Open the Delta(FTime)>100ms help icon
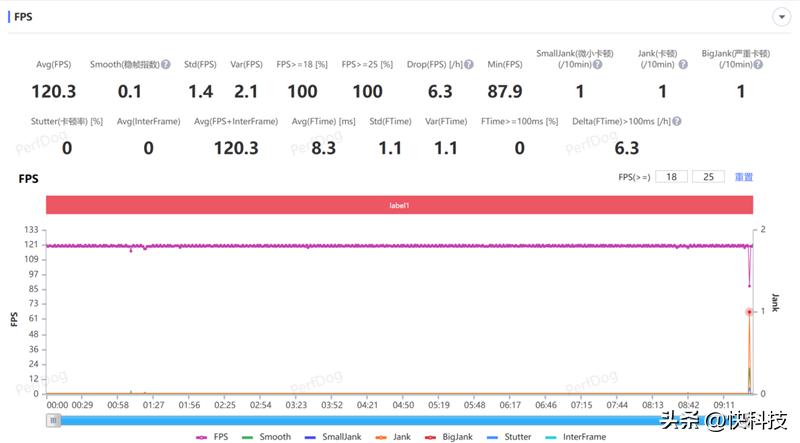 [677, 121]
